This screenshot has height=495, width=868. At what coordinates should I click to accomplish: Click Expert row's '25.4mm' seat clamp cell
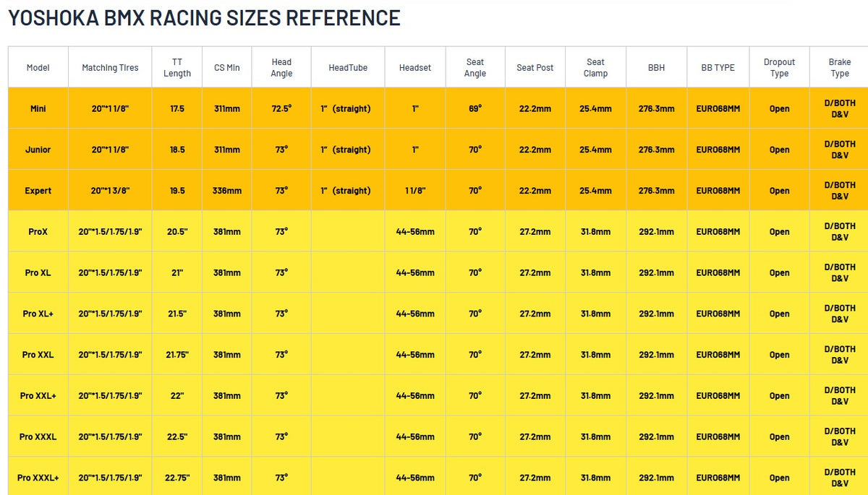coord(595,191)
